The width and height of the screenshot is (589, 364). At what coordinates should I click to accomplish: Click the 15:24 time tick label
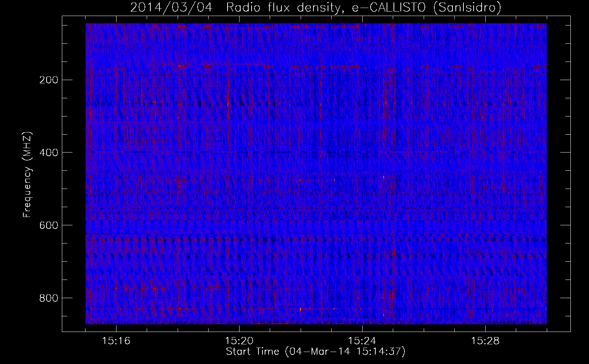tap(362, 341)
